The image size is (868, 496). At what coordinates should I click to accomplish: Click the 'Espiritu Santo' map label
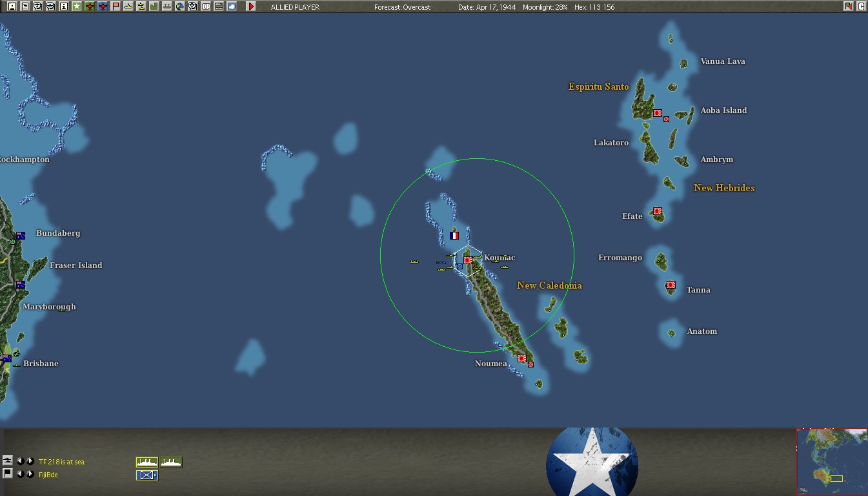[x=598, y=87]
